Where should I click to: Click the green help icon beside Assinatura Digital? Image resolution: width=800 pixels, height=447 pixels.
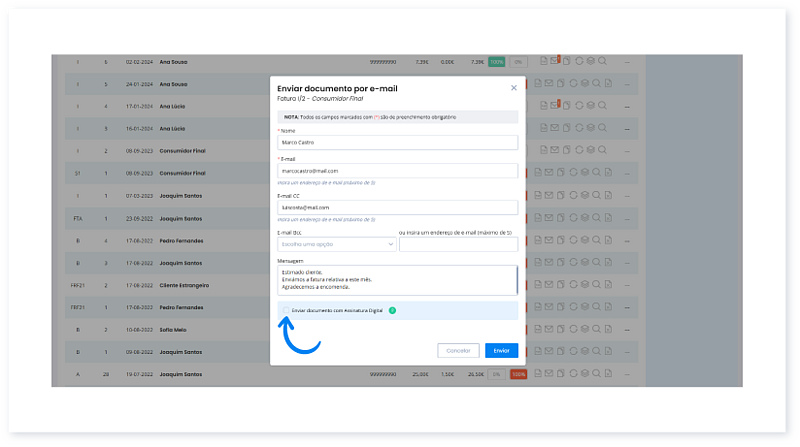[392, 310]
